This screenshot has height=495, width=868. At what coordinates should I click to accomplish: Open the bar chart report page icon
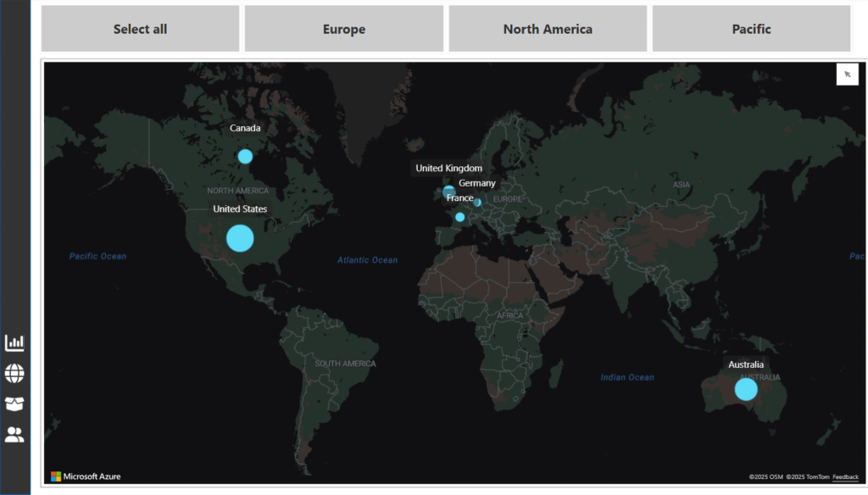(x=14, y=342)
